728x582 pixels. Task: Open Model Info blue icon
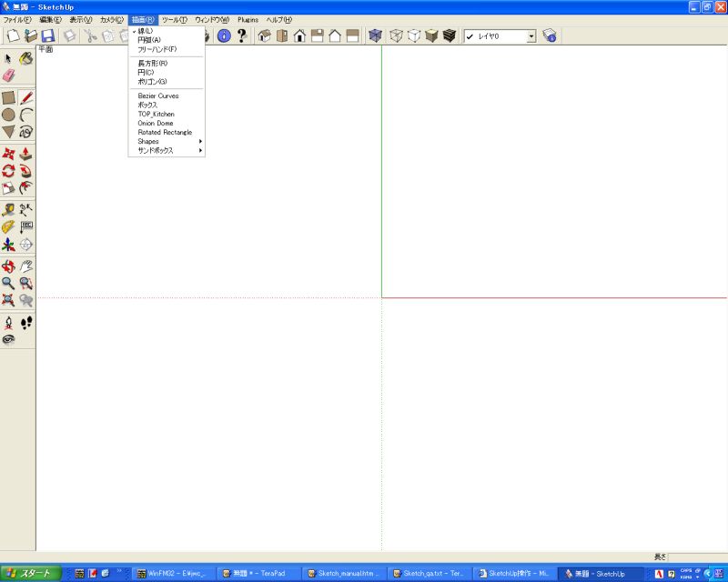[x=224, y=35]
